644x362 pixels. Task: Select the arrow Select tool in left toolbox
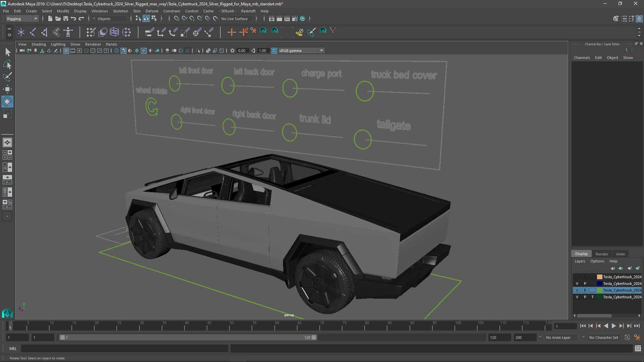click(x=7, y=52)
